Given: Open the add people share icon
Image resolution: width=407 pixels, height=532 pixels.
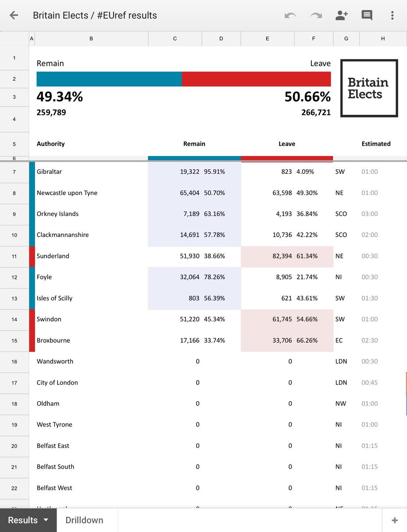Looking at the screenshot, I should click(x=341, y=15).
